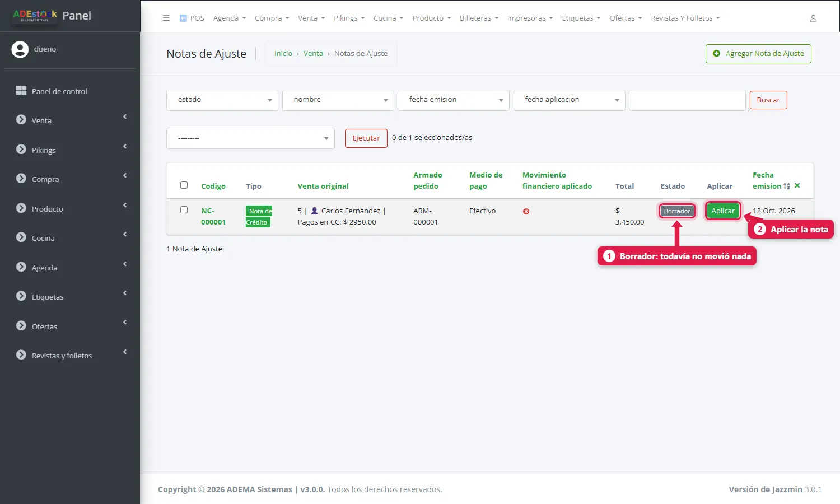Viewport: 840px width, 504px height.
Task: Click the Venta breadcrumb link
Action: tap(313, 54)
